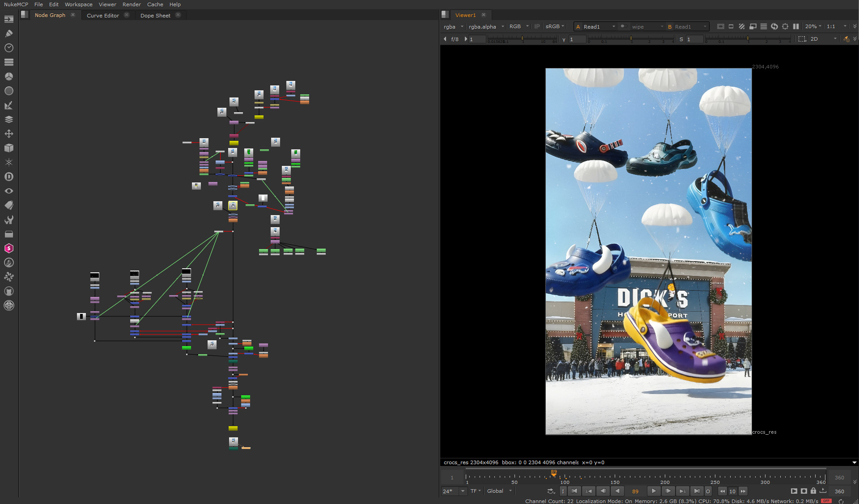Click the current frame 89 field
This screenshot has height=504, width=859.
click(635, 491)
